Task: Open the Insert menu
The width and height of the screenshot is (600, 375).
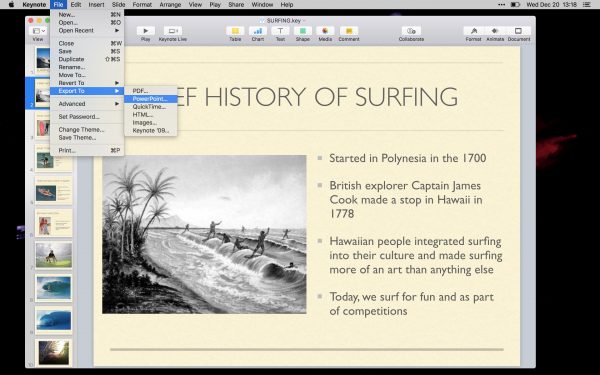Action: tap(96, 5)
